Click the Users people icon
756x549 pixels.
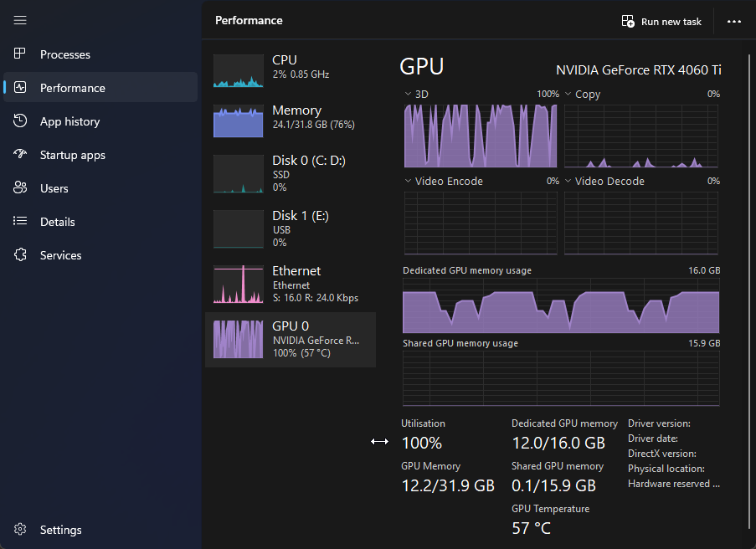coord(21,188)
